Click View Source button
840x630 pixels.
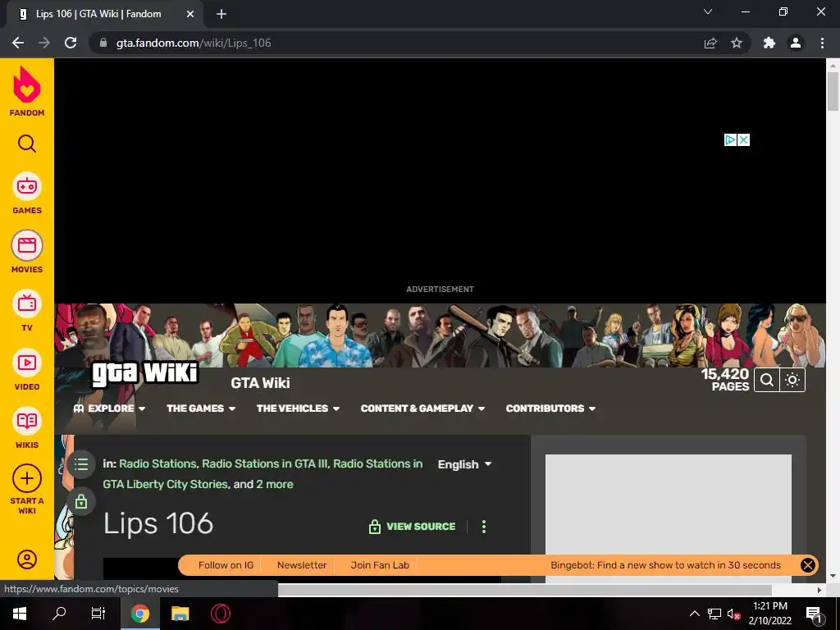(x=412, y=527)
